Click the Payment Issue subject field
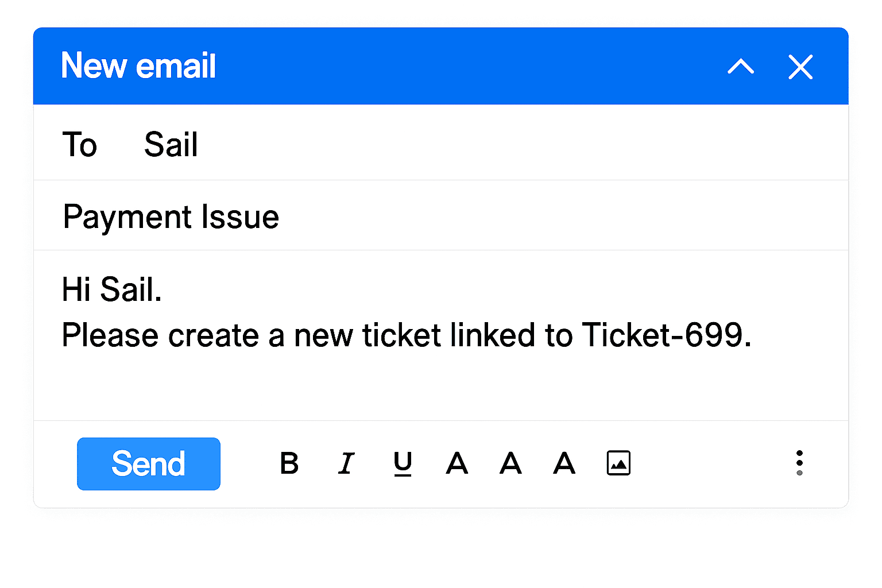 tap(171, 216)
